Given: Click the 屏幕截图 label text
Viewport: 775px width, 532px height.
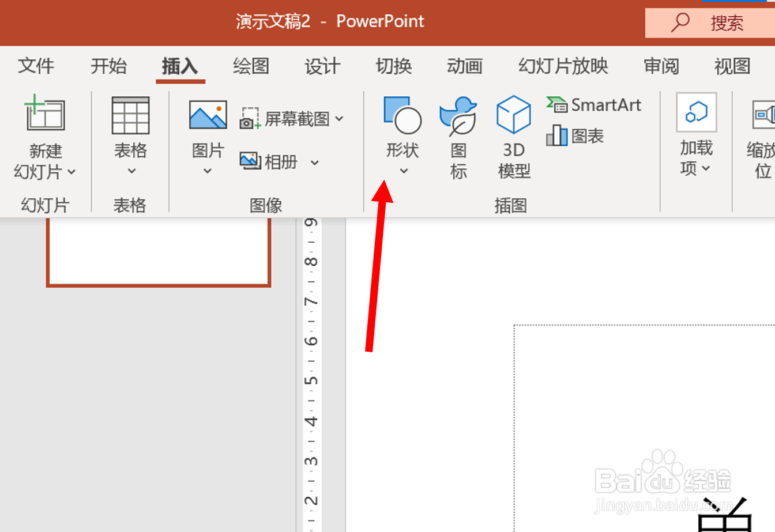Looking at the screenshot, I should pos(298,119).
